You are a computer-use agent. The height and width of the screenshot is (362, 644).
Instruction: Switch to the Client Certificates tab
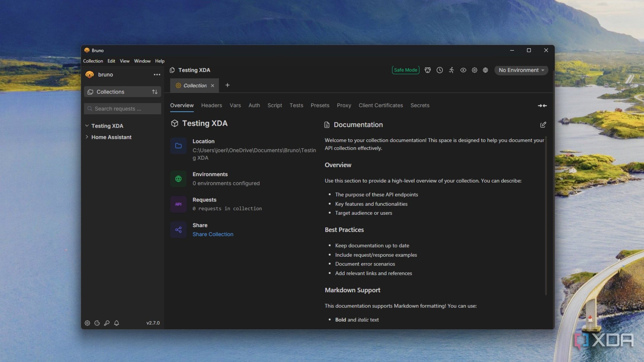[x=381, y=105]
